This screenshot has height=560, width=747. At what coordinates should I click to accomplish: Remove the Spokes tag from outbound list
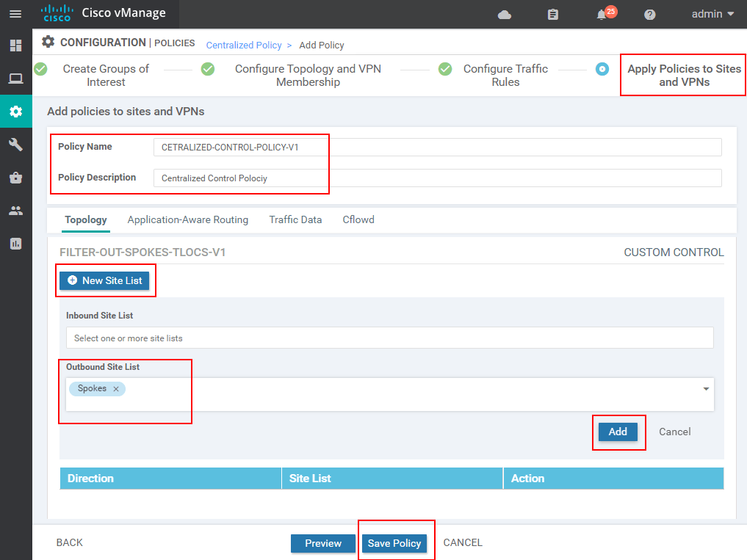(116, 389)
